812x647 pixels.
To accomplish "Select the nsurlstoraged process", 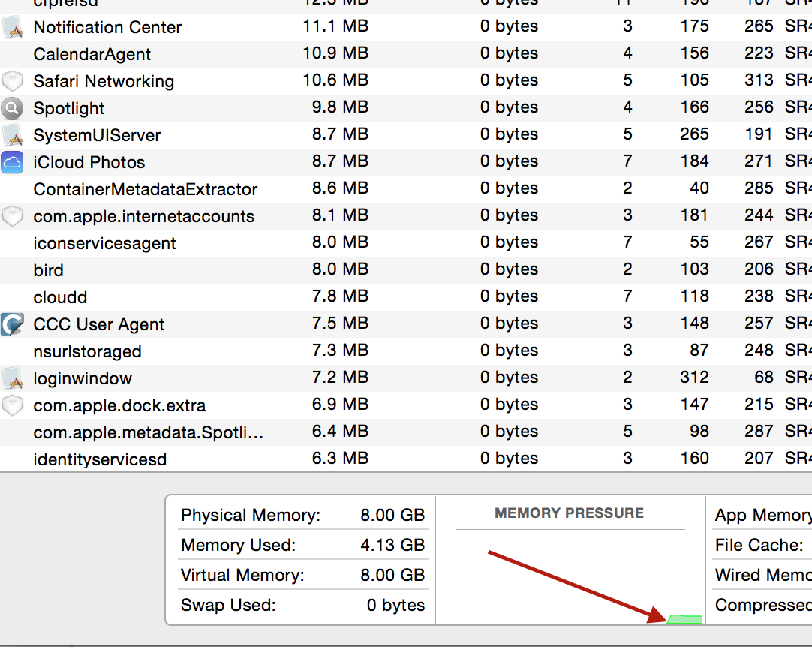I will pyautogui.click(x=88, y=351).
